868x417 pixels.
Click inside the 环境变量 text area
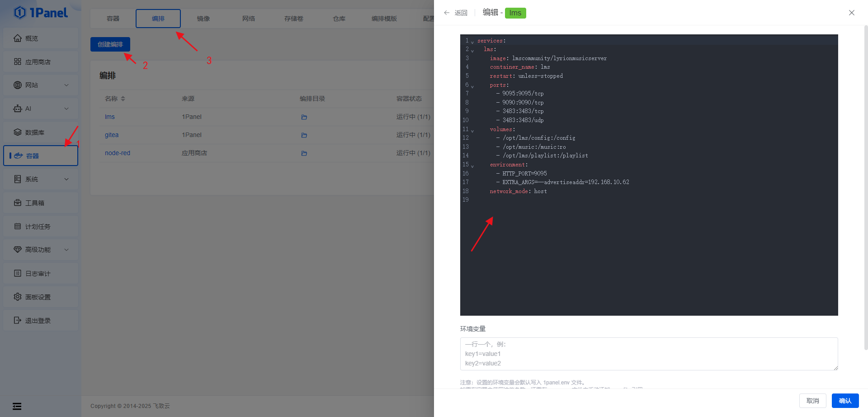tap(649, 354)
